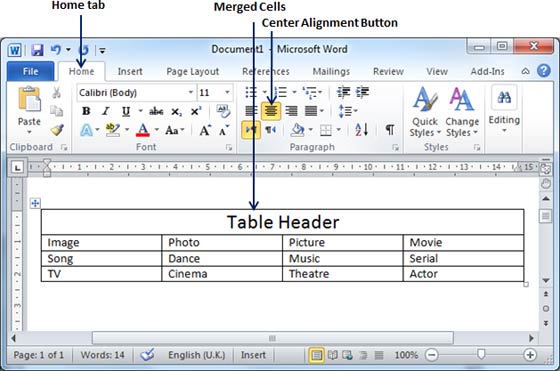Toggle Underline formatting
This screenshot has width=560, height=371.
point(126,112)
